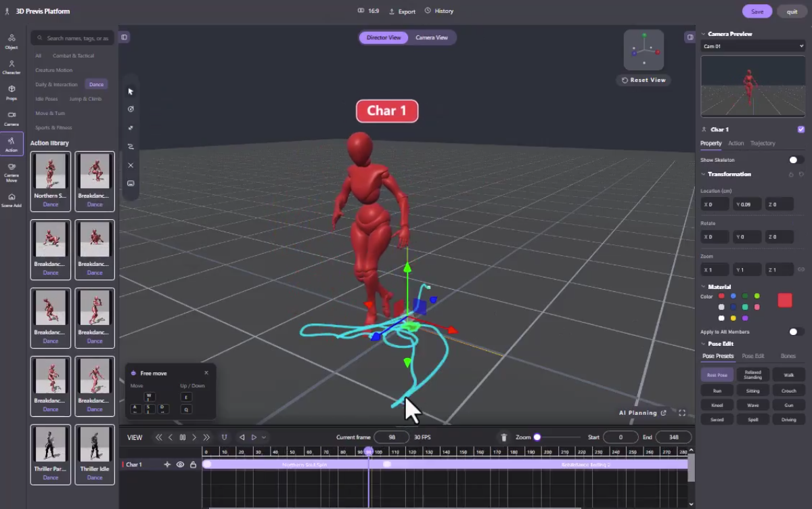Screen dimensions: 812x509
Task: Switch to Director View
Action: point(384,37)
